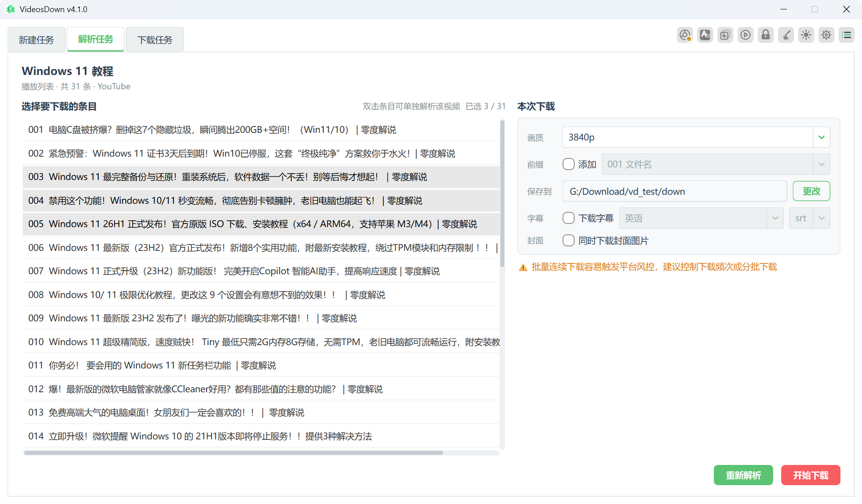Select the 解析任务 tab
The width and height of the screenshot is (862, 504).
pos(96,39)
